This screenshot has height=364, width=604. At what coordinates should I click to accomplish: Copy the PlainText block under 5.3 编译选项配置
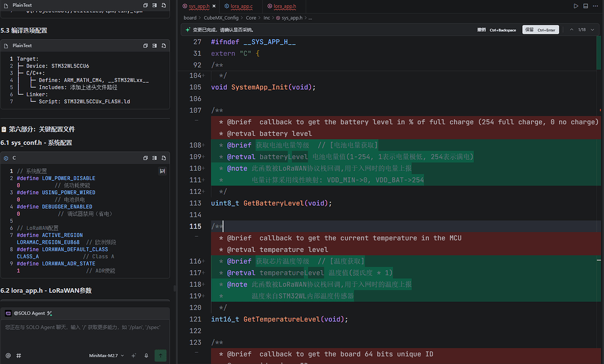click(146, 46)
